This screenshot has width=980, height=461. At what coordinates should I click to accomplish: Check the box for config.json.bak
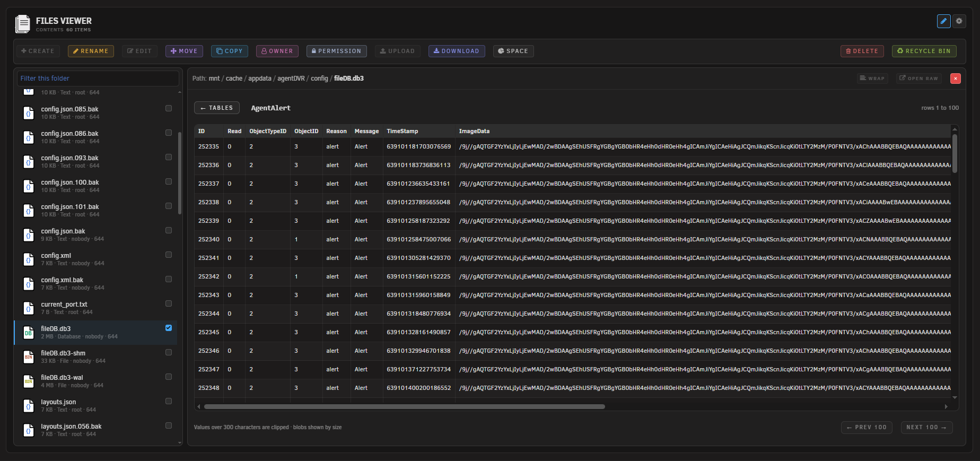coord(169,230)
